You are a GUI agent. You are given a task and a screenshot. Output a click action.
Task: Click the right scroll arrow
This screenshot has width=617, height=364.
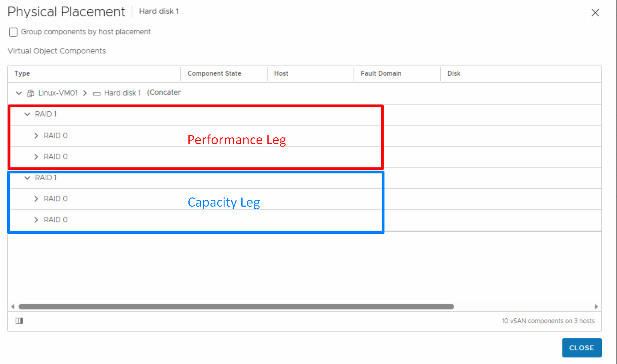tap(597, 306)
